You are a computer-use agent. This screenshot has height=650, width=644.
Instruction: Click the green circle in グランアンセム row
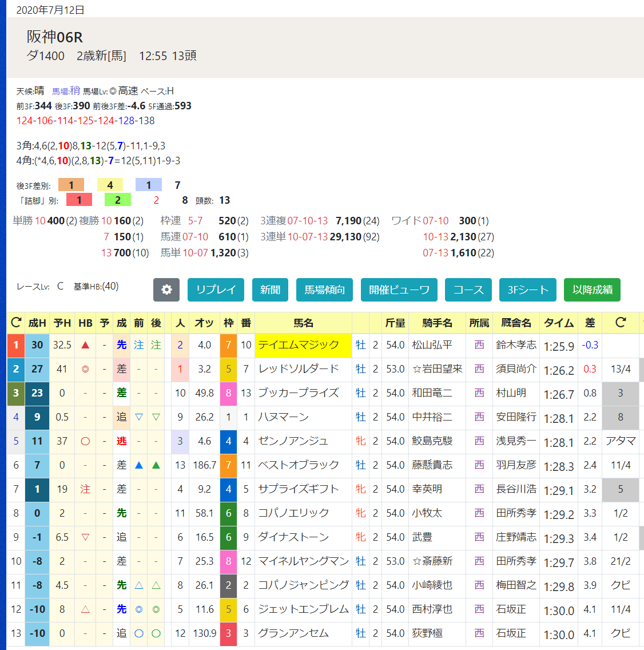156,633
